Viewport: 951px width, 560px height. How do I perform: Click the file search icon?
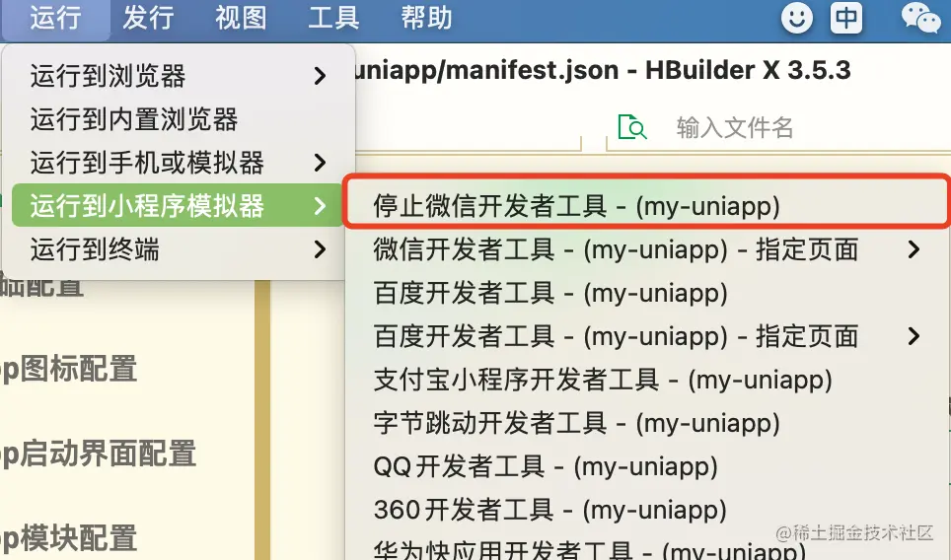pyautogui.click(x=632, y=126)
